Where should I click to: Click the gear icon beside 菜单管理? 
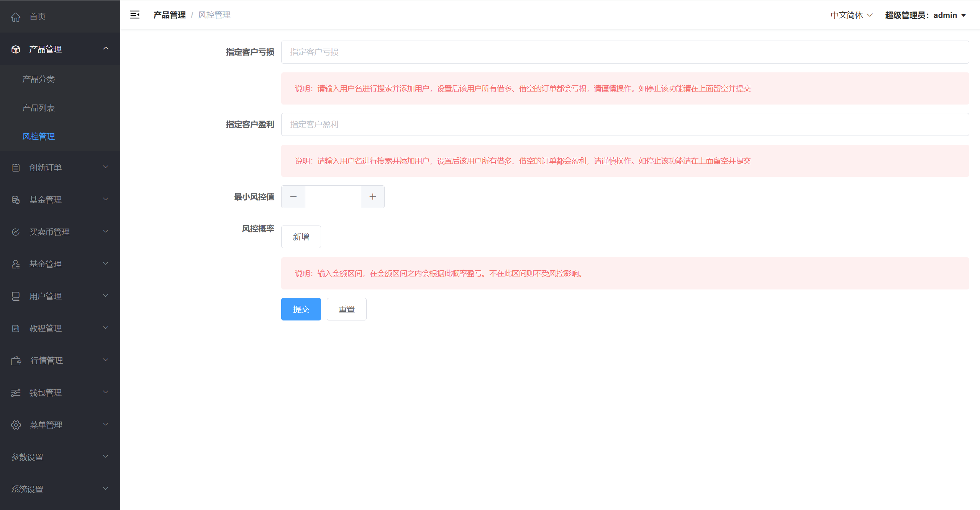pos(16,425)
